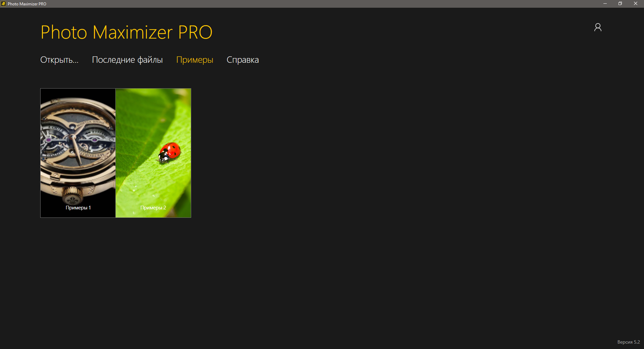Open the Справка help section
The image size is (644, 349).
(x=243, y=60)
